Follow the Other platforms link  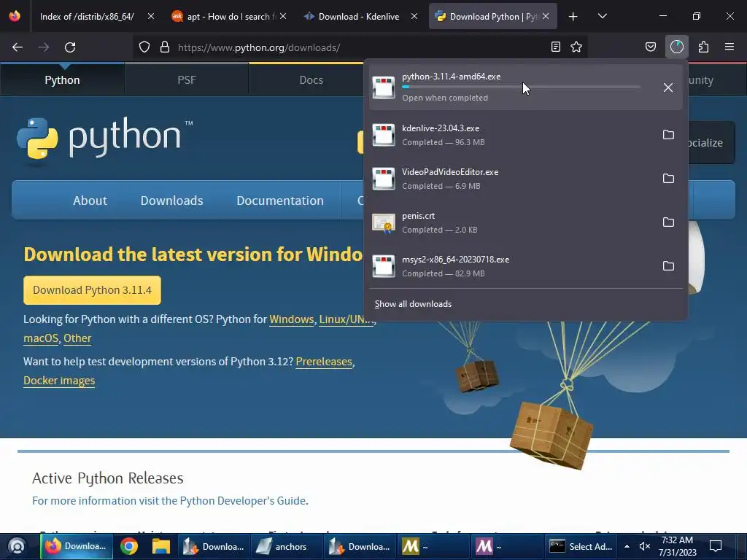coord(77,338)
